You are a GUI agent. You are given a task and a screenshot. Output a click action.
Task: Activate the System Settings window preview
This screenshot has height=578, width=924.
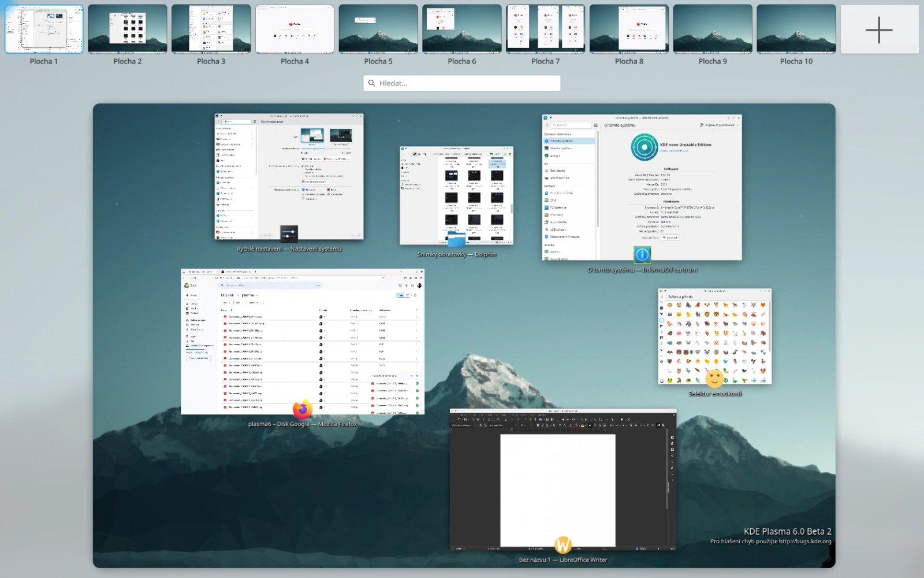click(x=289, y=176)
